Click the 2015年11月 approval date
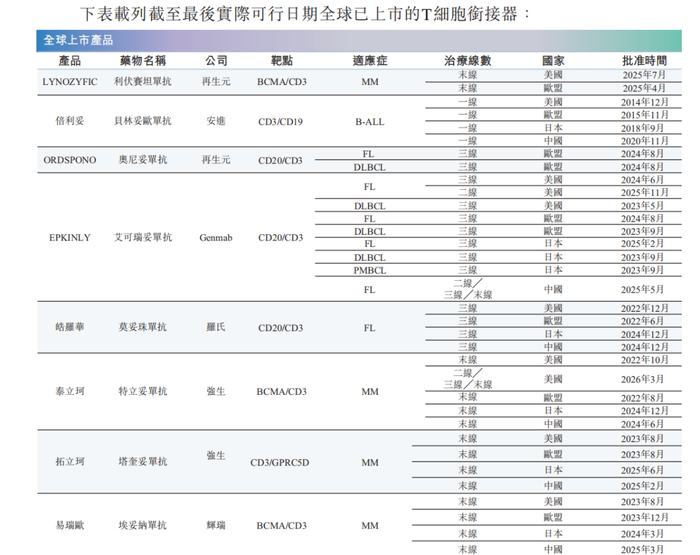Image resolution: width=700 pixels, height=555 pixels. point(644,115)
